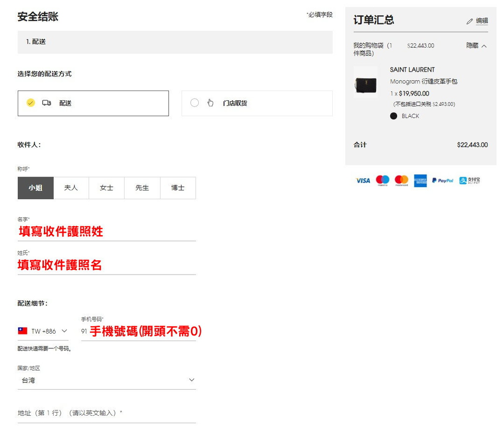Click the 1. 配送 section header
This screenshot has width=504, height=433.
pyautogui.click(x=175, y=42)
